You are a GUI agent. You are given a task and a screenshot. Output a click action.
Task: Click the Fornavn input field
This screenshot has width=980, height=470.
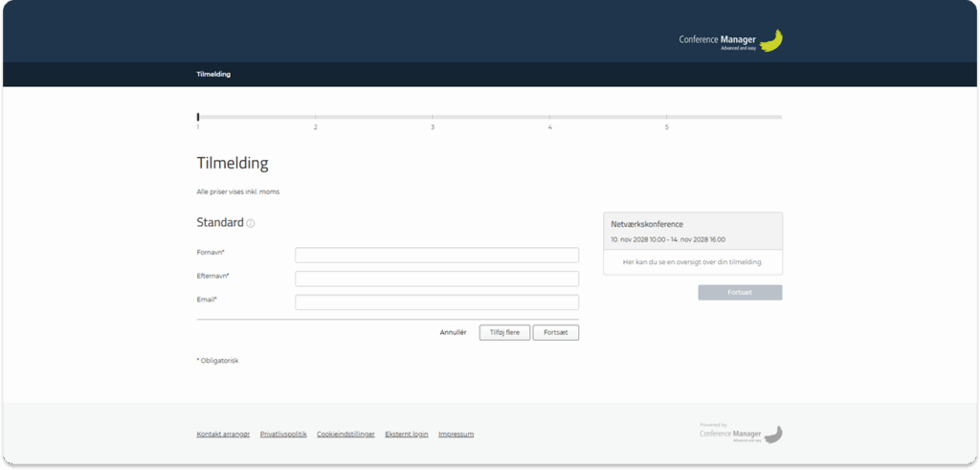tap(436, 255)
